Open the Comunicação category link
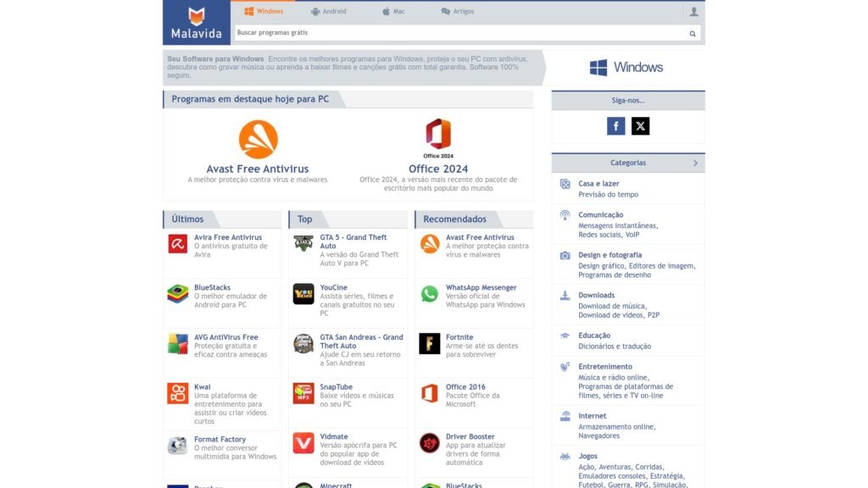Screen dimensions: 868x488 [x=601, y=214]
